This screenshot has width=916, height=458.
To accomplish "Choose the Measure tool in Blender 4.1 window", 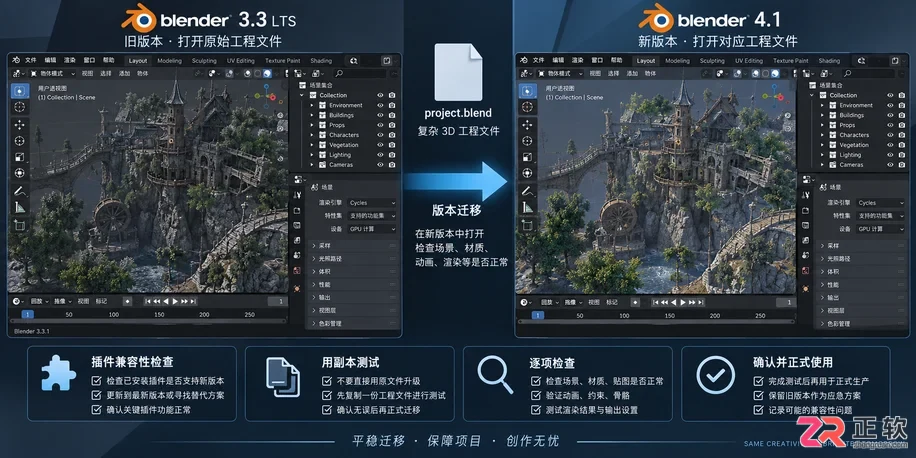I will (528, 207).
